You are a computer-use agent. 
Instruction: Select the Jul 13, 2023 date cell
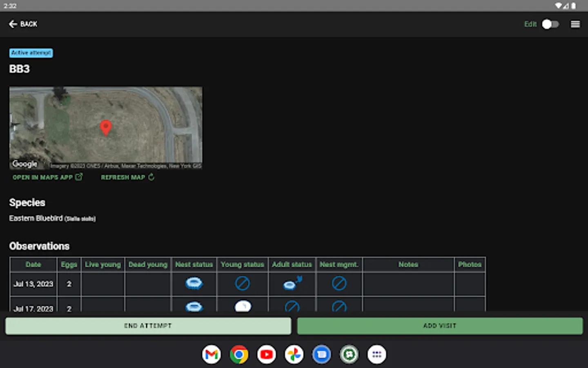point(33,284)
